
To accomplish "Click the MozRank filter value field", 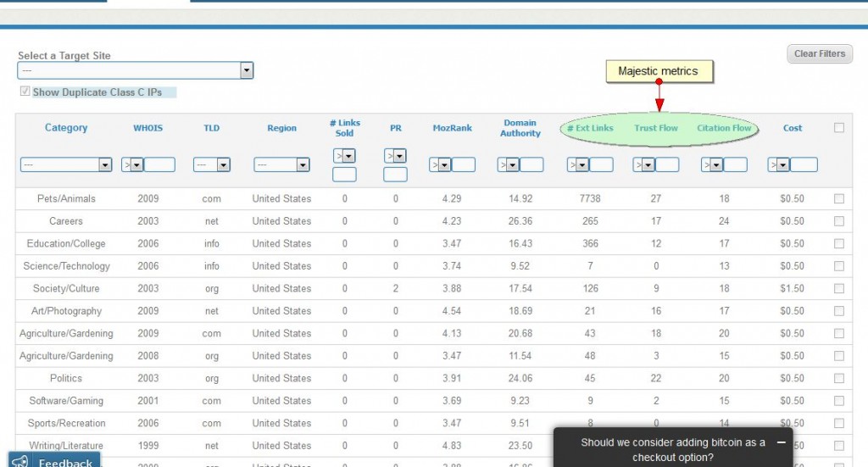I will click(x=464, y=164).
